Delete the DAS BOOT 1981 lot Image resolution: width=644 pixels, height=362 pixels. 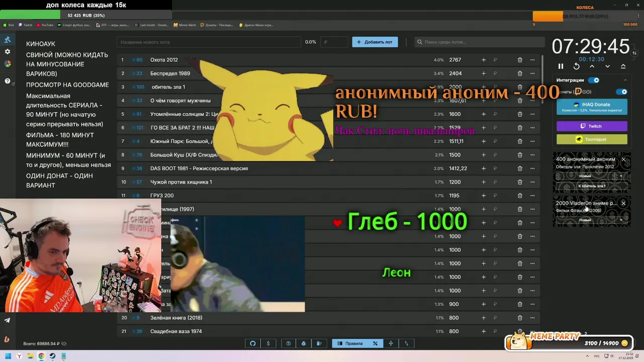pyautogui.click(x=520, y=168)
